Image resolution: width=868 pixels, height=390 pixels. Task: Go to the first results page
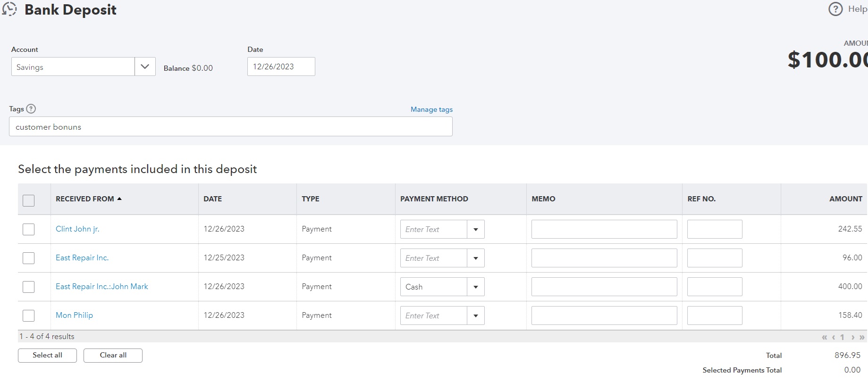point(825,337)
